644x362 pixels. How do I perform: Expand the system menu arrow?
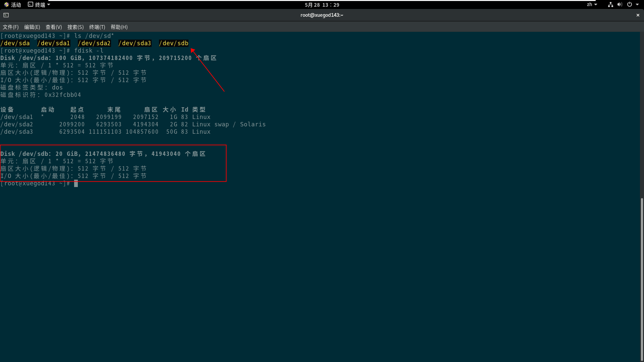[637, 5]
